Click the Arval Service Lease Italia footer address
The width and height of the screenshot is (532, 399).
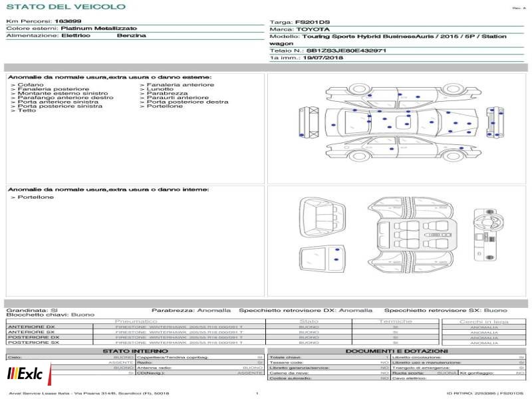89,393
